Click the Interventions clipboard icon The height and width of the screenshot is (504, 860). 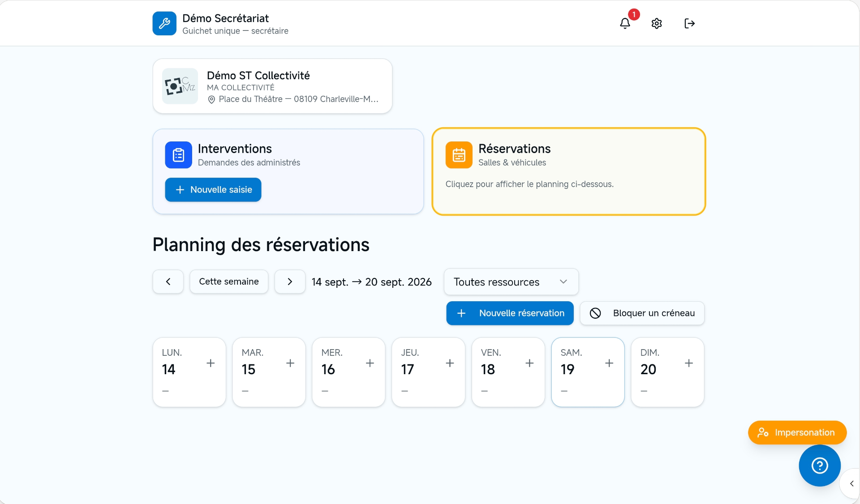tap(178, 155)
